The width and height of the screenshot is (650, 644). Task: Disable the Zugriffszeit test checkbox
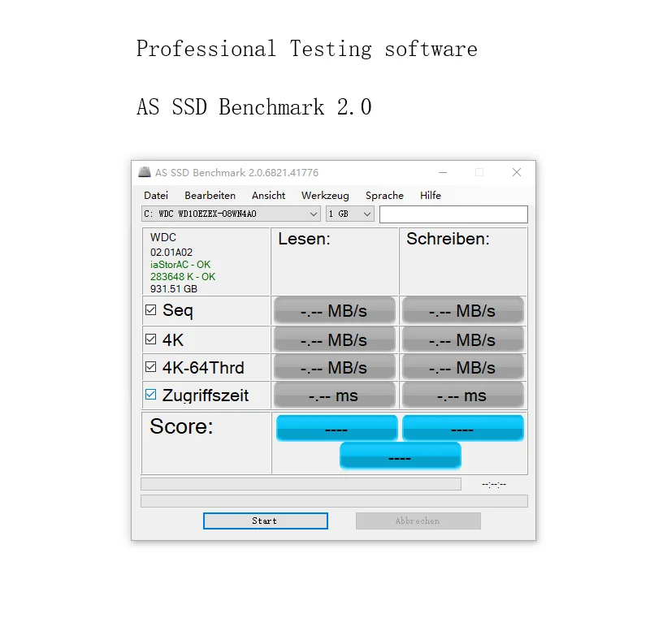151,395
